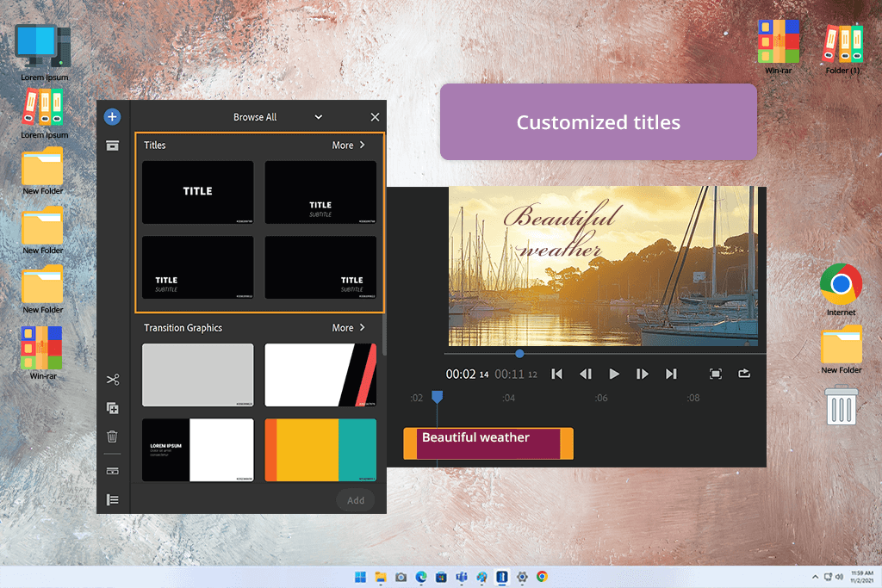
Task: Step forward one frame
Action: coord(642,374)
